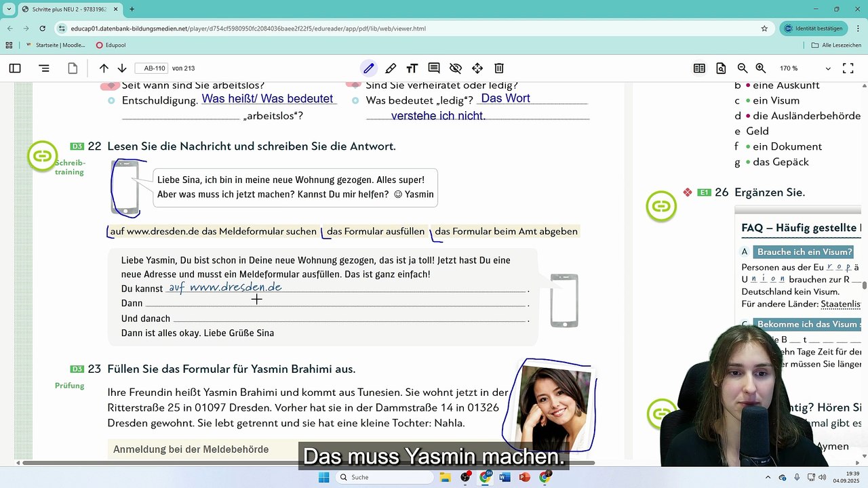This screenshot has width=868, height=488.
Task: Click the Identität bestätigen button
Action: (814, 28)
